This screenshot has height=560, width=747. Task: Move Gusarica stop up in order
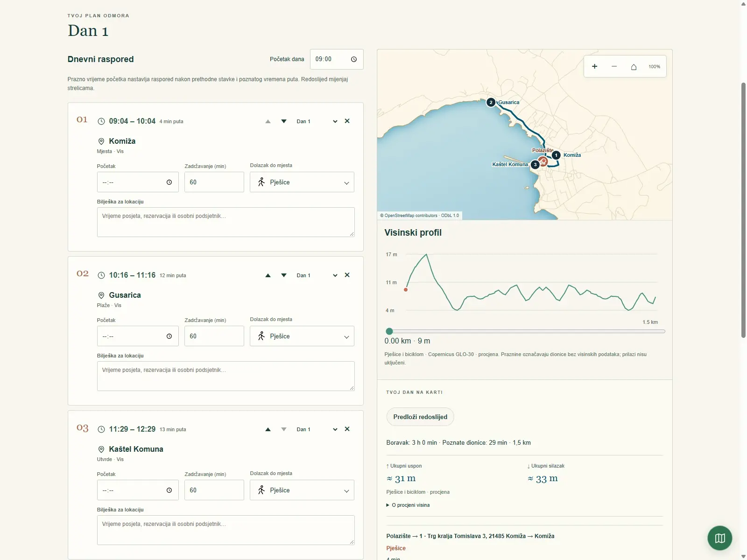coord(268,275)
